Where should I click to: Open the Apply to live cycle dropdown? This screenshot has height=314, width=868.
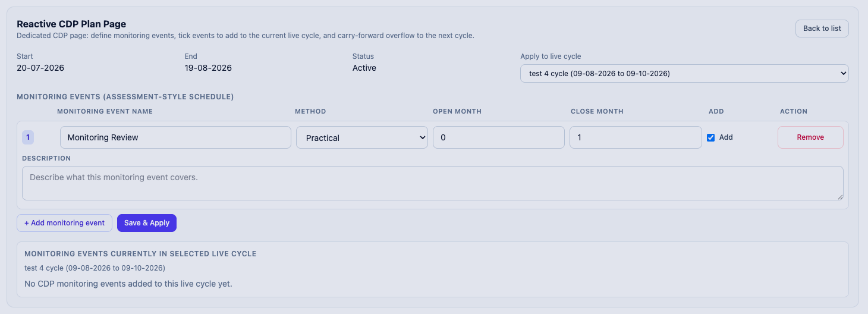684,74
